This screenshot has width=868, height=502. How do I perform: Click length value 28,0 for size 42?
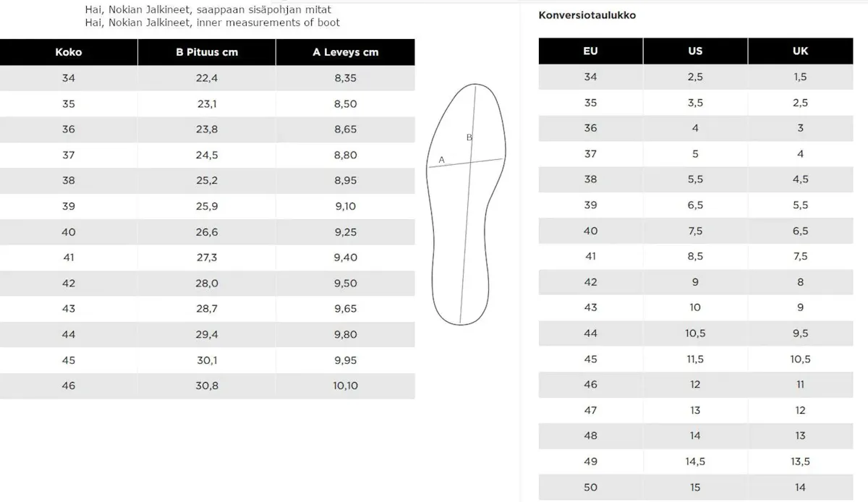click(207, 284)
